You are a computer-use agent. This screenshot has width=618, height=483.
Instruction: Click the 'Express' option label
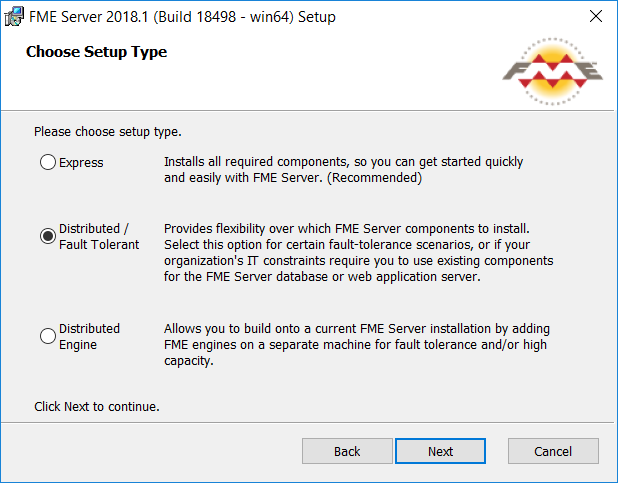click(x=81, y=162)
